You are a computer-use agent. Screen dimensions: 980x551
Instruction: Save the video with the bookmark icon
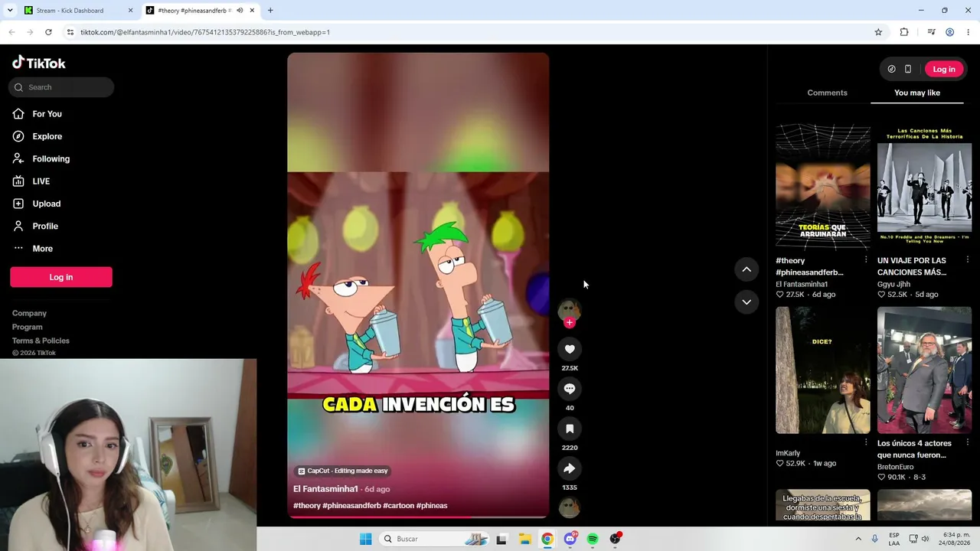coord(570,429)
